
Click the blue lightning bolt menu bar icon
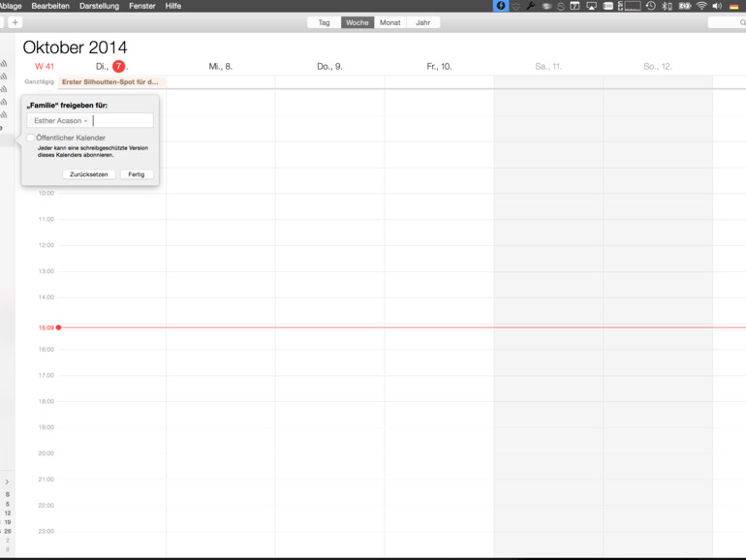[x=501, y=6]
